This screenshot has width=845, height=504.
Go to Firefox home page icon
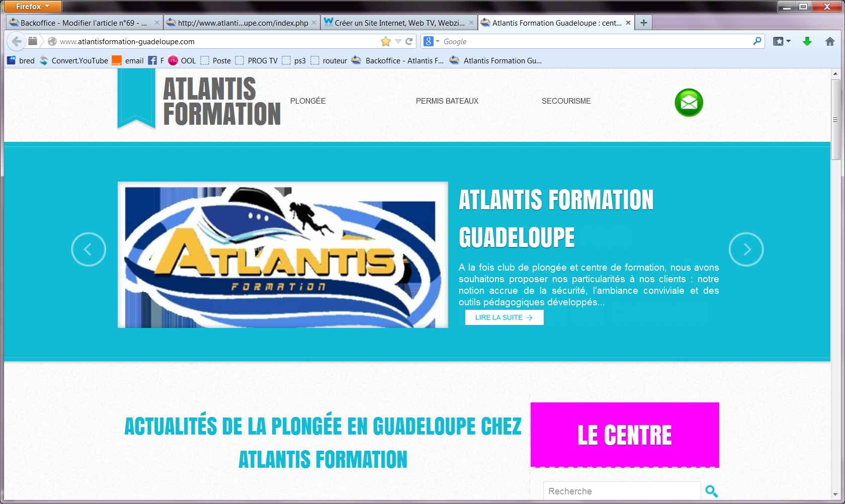click(x=830, y=41)
